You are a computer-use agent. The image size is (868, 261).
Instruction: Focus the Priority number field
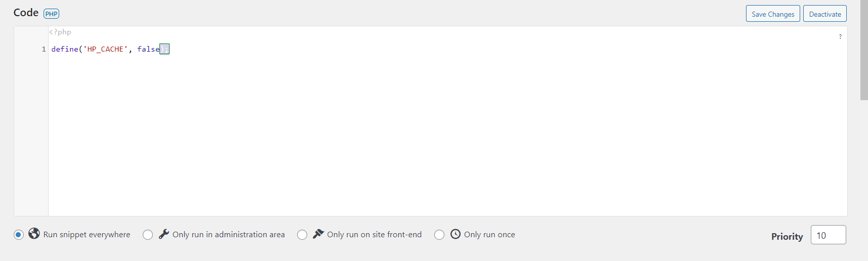[x=828, y=235]
